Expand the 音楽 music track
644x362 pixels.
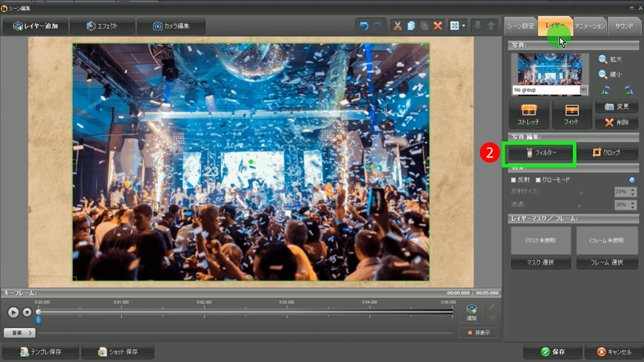[19, 333]
